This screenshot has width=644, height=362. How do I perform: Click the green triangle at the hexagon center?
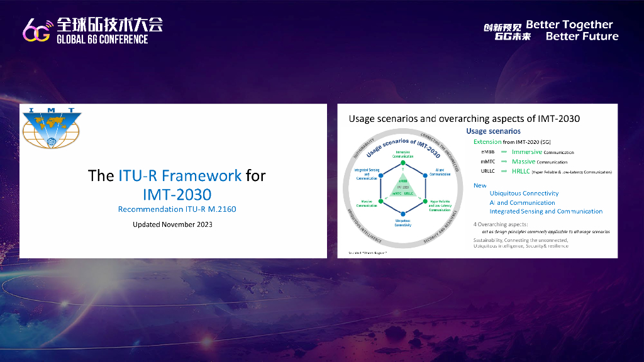402,186
